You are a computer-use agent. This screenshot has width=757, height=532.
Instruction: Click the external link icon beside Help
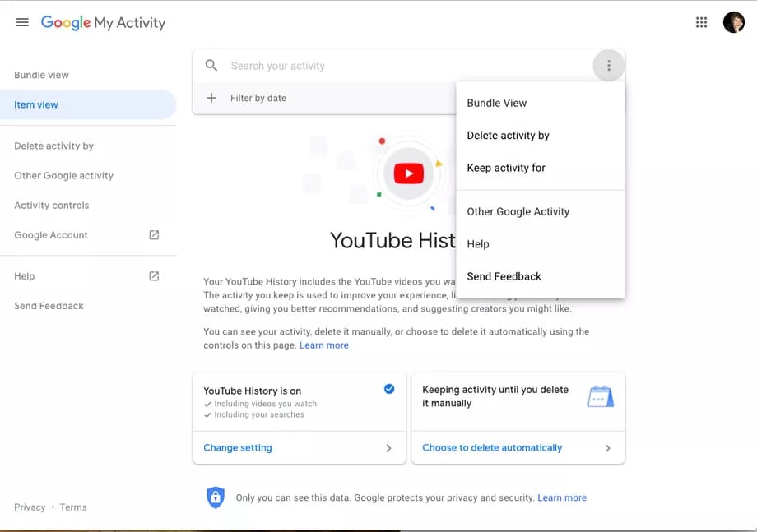pos(154,276)
